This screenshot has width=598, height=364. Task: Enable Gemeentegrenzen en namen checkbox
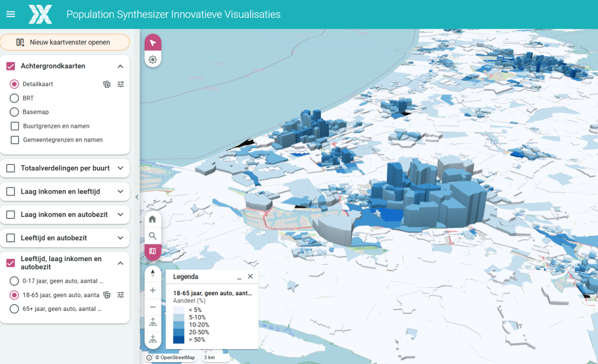point(15,140)
